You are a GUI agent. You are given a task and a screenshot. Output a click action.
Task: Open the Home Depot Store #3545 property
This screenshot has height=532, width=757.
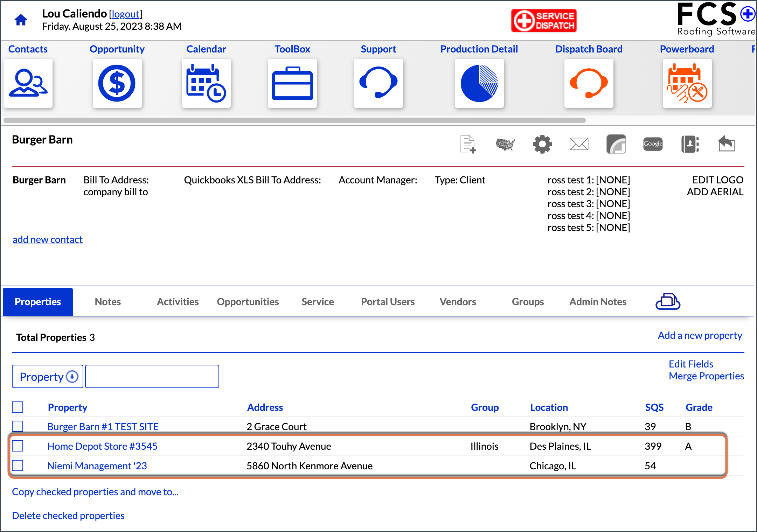pos(102,446)
